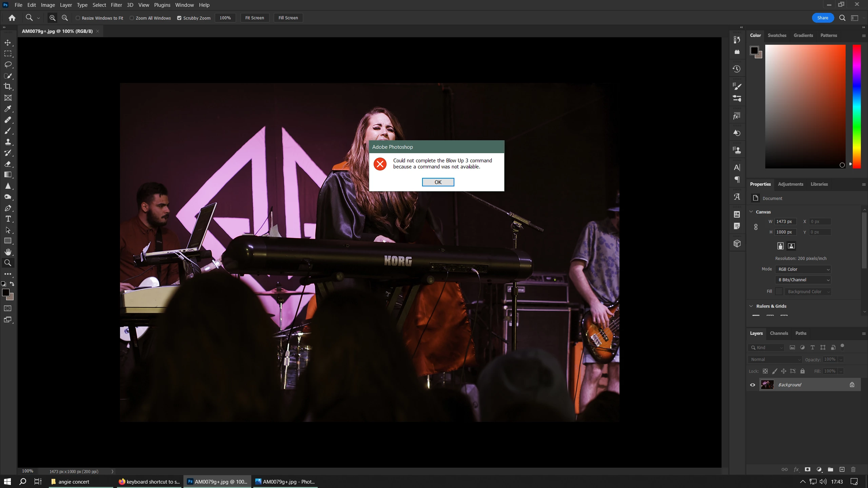The height and width of the screenshot is (488, 868).
Task: Select the Hand tool
Action: (8, 252)
